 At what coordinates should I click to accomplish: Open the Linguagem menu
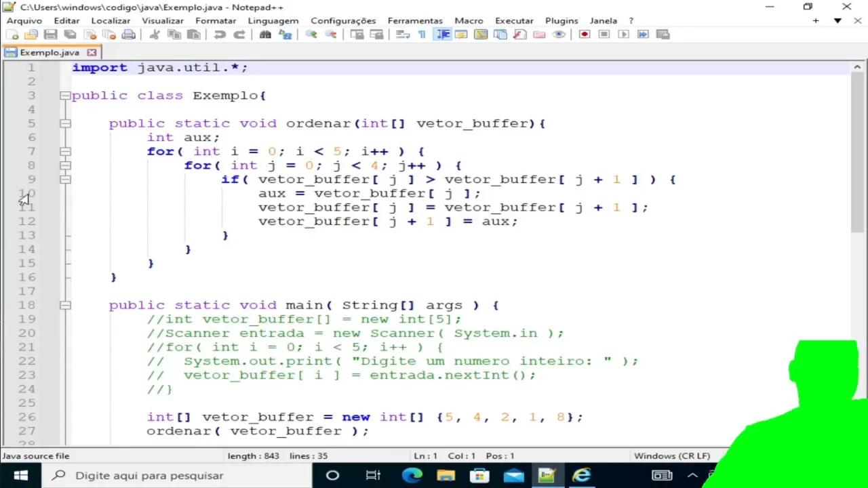pyautogui.click(x=273, y=20)
